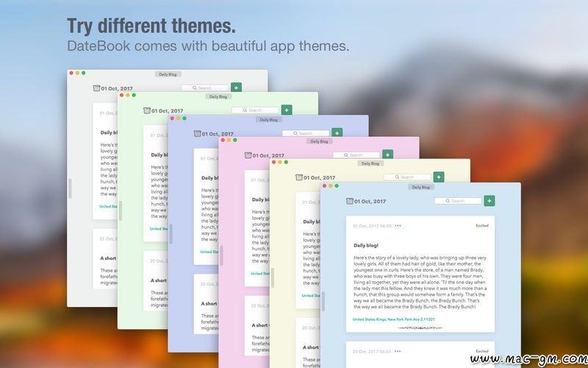Click the sidebar handle on blue window's left edge
588x368 pixels.
coord(323,301)
